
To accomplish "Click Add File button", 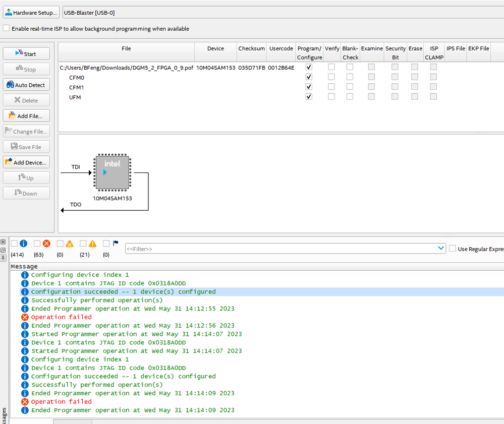I will click(x=26, y=115).
